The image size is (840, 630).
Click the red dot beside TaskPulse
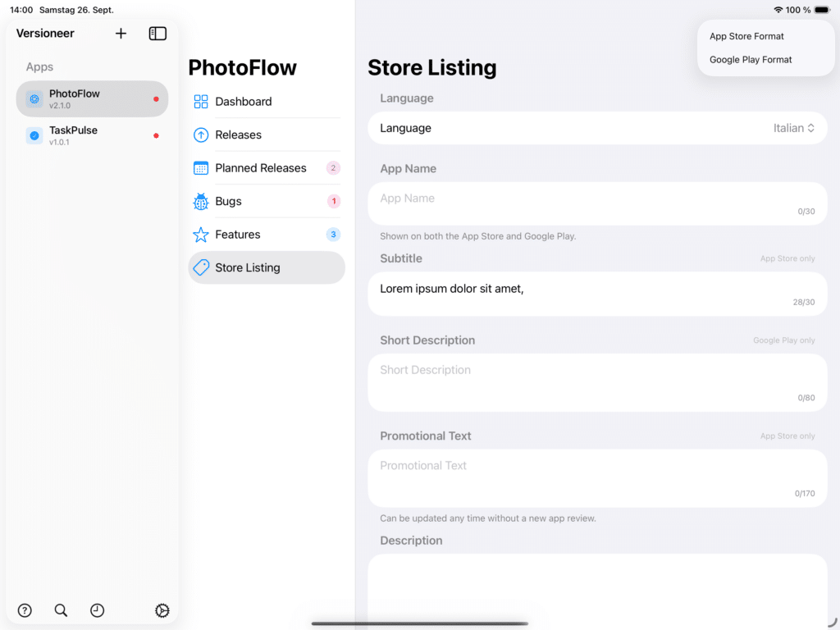click(x=156, y=135)
